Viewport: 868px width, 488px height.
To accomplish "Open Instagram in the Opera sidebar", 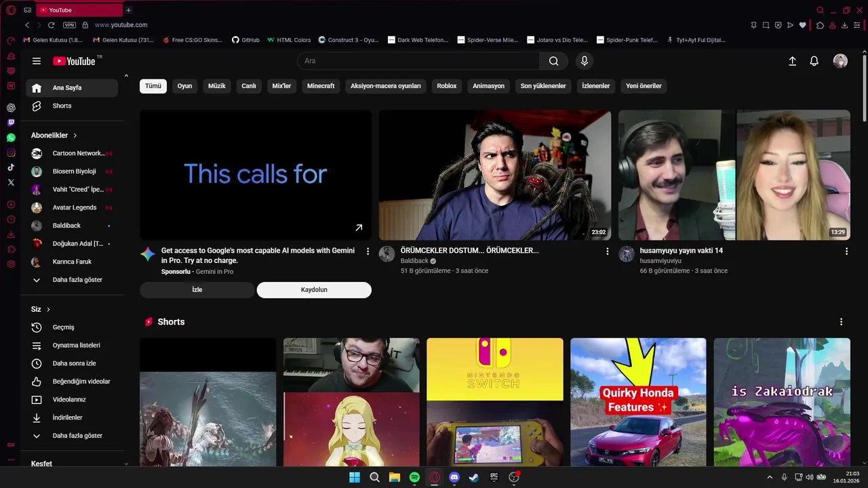I will tap(11, 152).
